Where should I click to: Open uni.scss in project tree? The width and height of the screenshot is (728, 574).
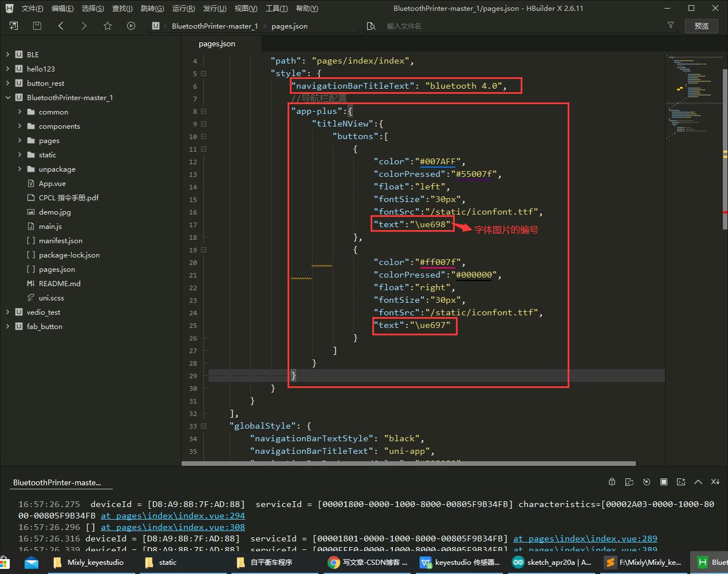click(x=51, y=298)
